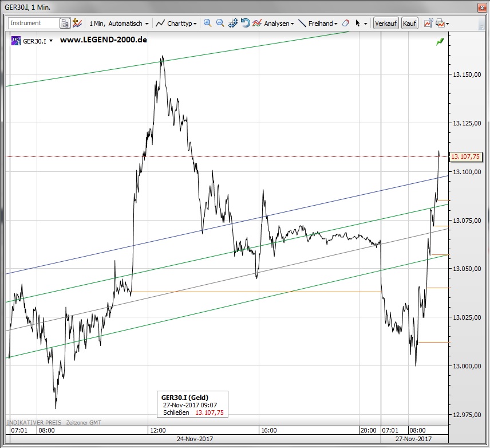Open the instrument browser list icon
The width and height of the screenshot is (490, 448).
(x=65, y=23)
